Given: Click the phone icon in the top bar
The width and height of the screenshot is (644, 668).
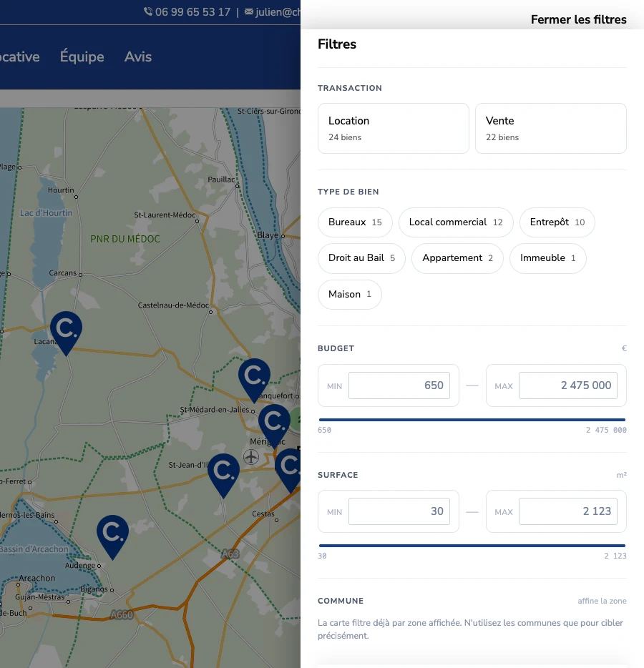Looking at the screenshot, I should 148,11.
